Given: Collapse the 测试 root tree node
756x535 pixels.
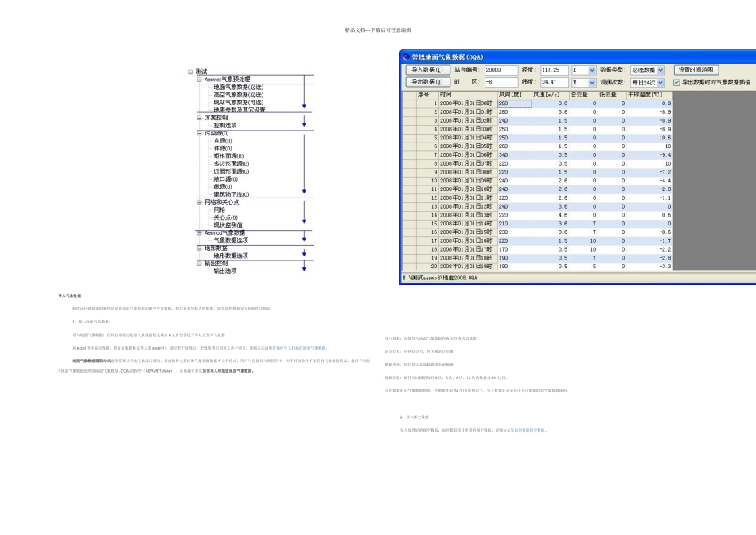Looking at the screenshot, I should tap(190, 72).
